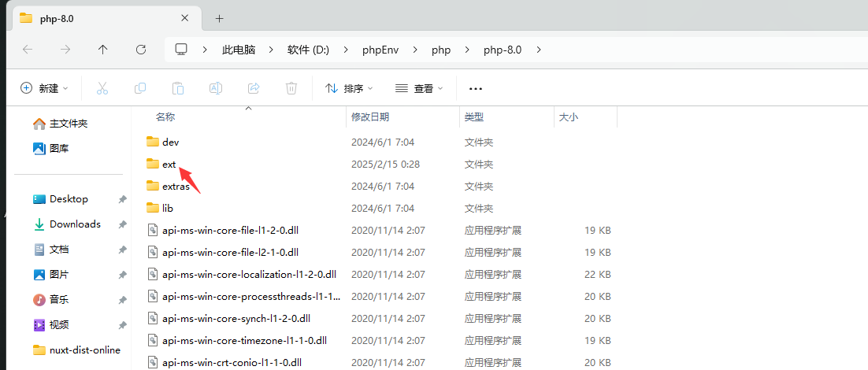Refresh the current folder view
Viewport: 868px width, 370px height.
pos(141,50)
